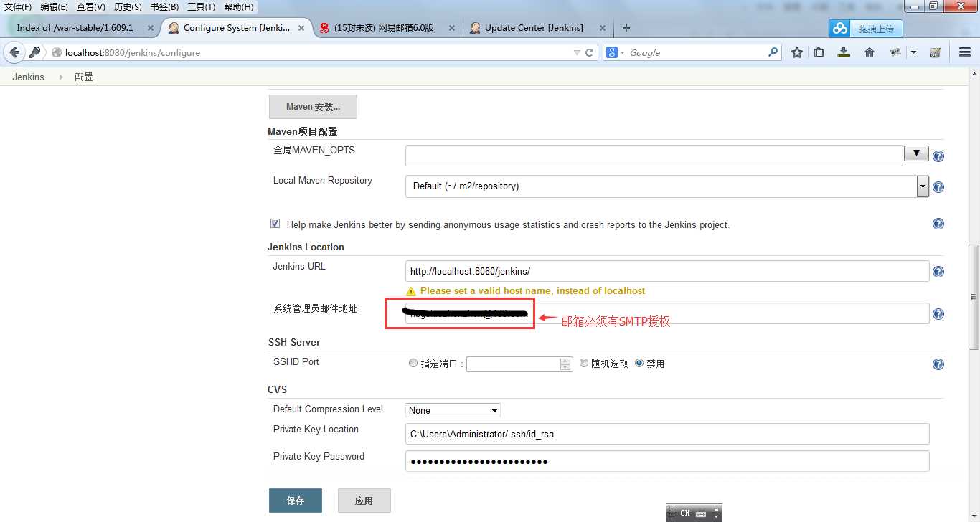Open the bookmarks list icon

[819, 52]
